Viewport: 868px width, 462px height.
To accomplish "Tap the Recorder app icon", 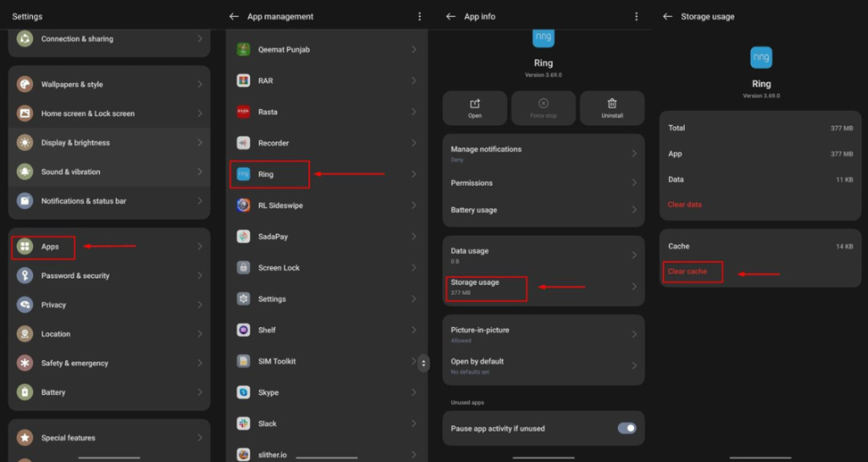I will (243, 142).
